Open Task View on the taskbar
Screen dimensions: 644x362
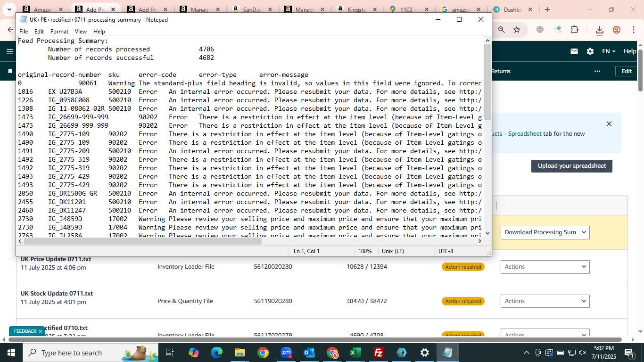pos(170,353)
